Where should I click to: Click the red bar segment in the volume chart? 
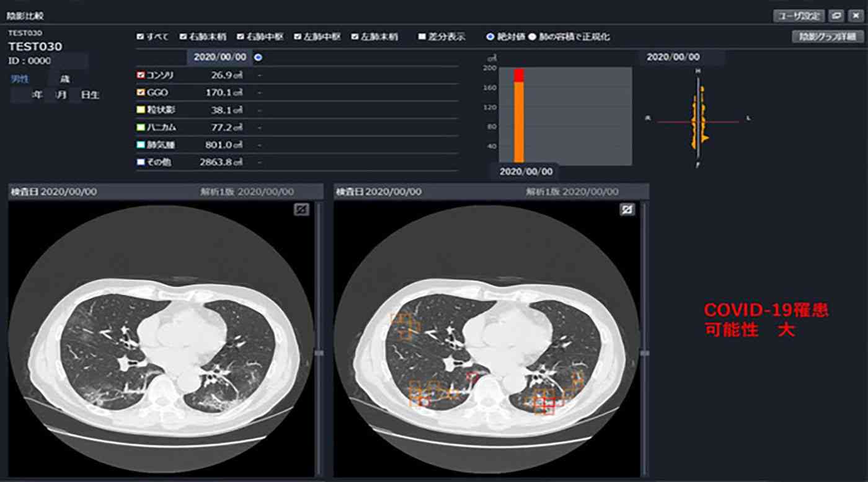click(x=519, y=75)
